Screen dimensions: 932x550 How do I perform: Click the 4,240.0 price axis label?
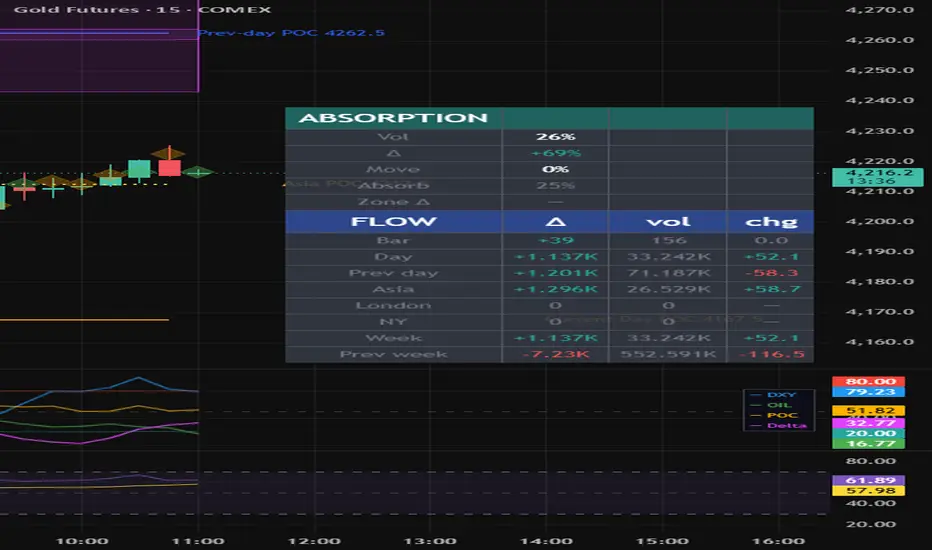[x=880, y=100]
